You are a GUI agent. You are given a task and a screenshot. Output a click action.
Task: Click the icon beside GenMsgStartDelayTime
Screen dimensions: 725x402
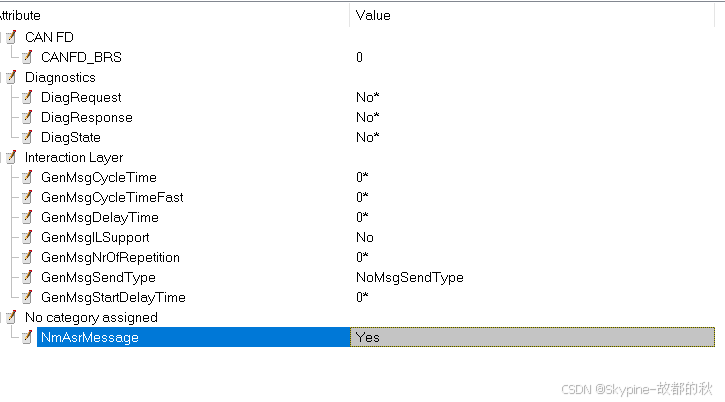tap(27, 297)
